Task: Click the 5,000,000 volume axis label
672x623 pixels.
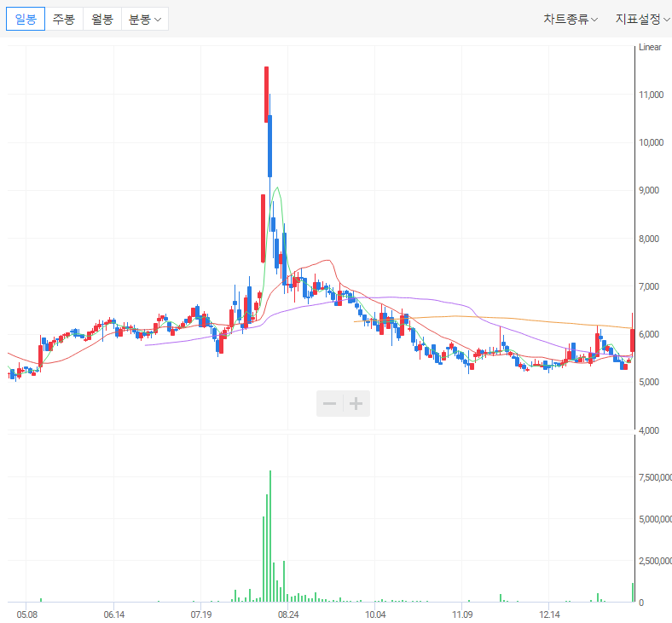Action: 655,519
